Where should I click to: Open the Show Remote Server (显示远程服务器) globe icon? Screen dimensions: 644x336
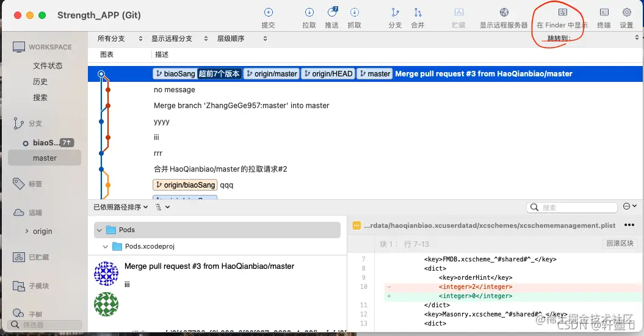click(504, 12)
